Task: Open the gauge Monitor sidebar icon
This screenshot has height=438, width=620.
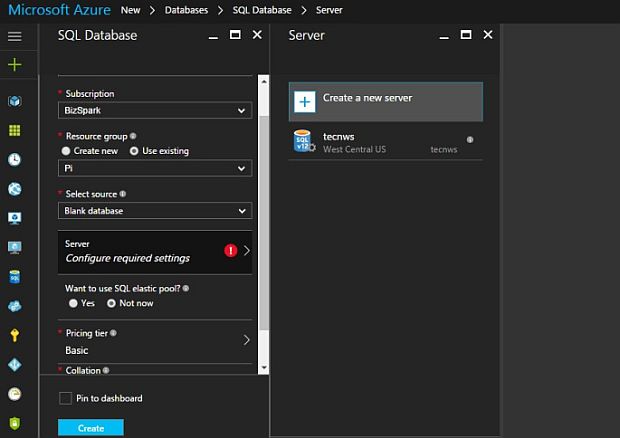Action: click(x=15, y=394)
